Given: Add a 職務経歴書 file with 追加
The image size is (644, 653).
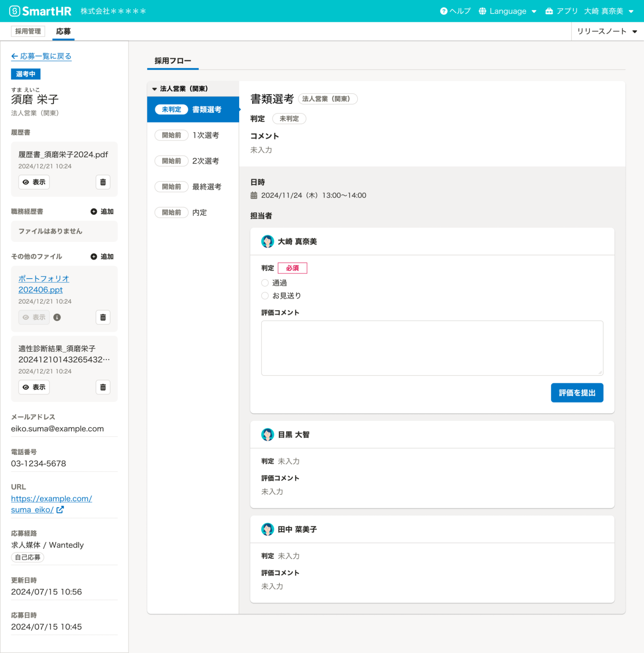Looking at the screenshot, I should click(x=102, y=212).
